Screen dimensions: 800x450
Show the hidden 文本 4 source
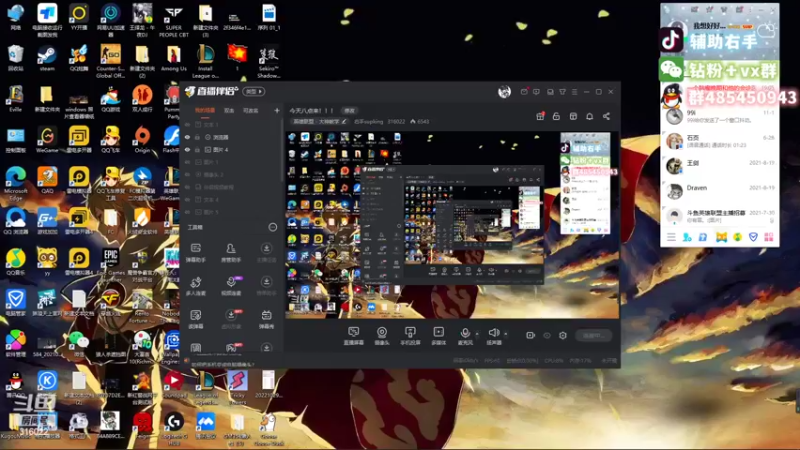(x=187, y=199)
